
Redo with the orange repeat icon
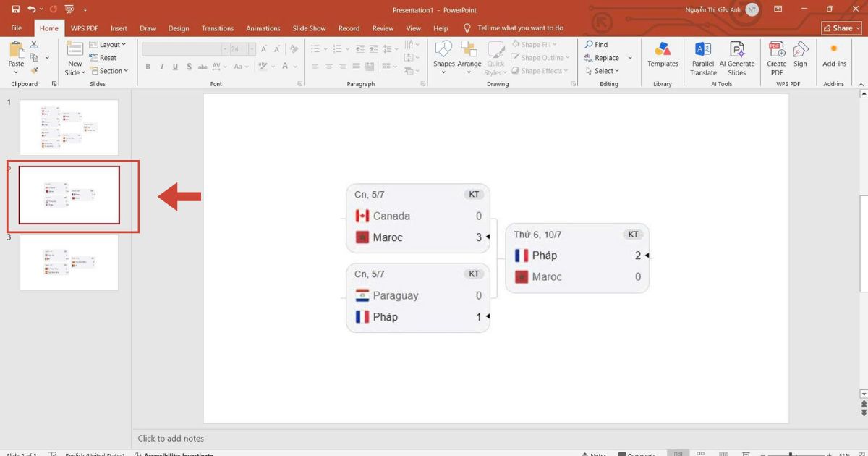click(53, 9)
